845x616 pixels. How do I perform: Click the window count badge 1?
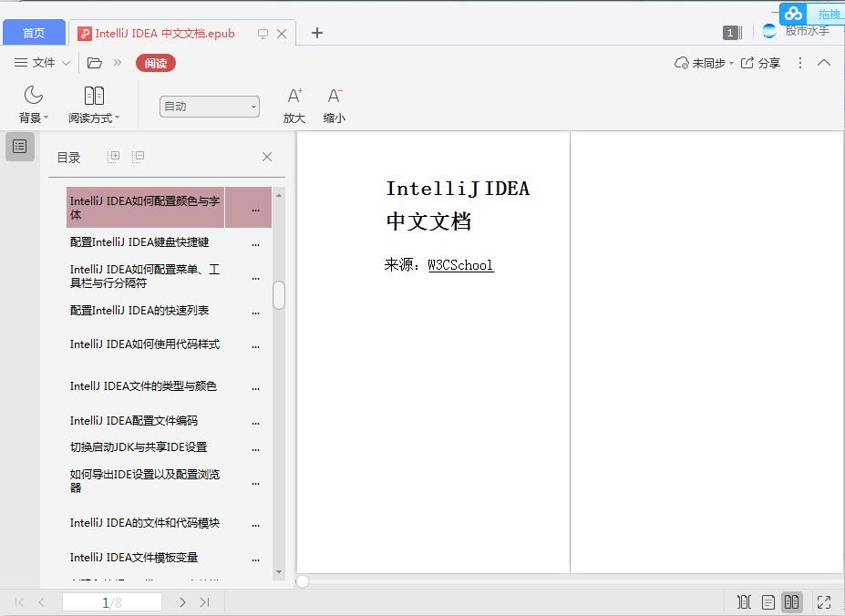coord(732,33)
